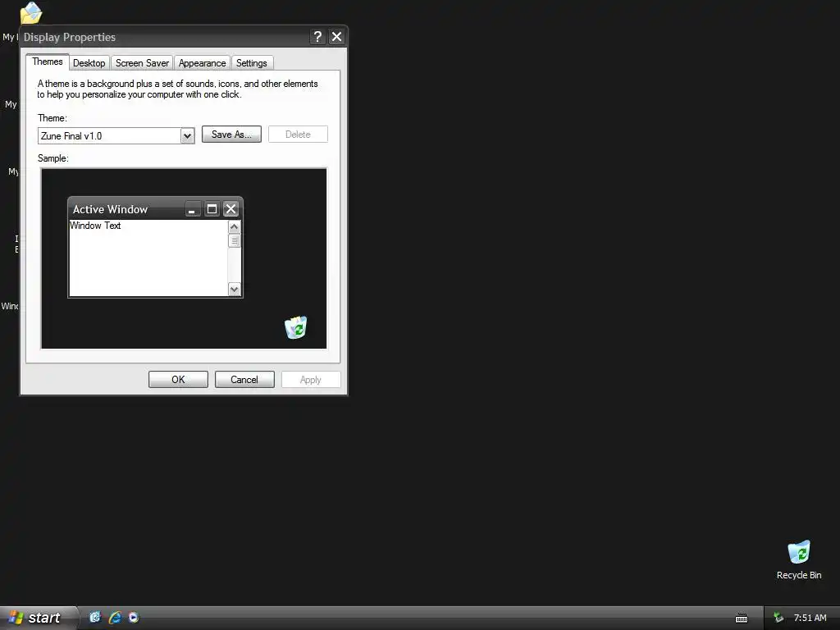Click the Window Text label in sample
The width and height of the screenshot is (840, 630).
point(95,226)
